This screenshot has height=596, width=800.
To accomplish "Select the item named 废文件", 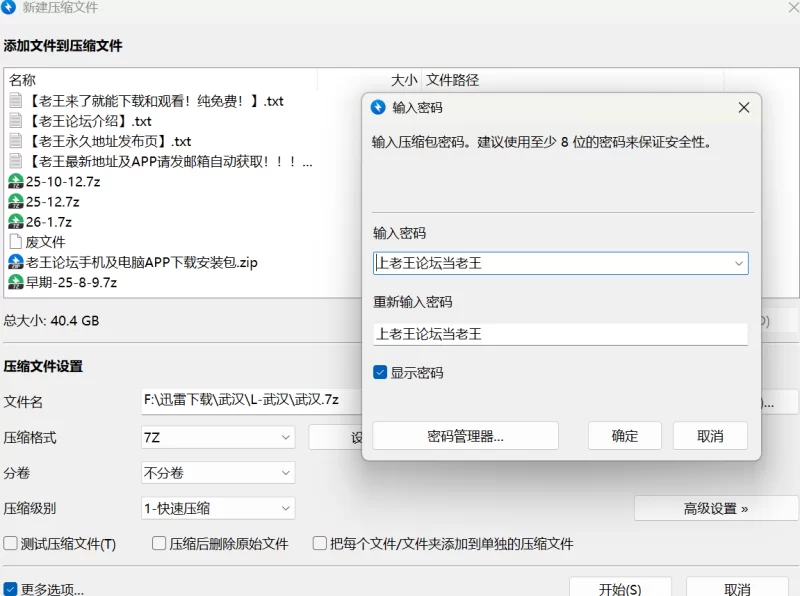I will [45, 242].
